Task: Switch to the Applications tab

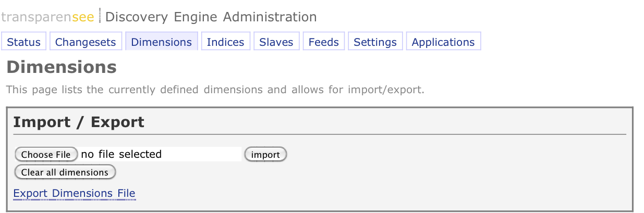Action: (x=443, y=42)
